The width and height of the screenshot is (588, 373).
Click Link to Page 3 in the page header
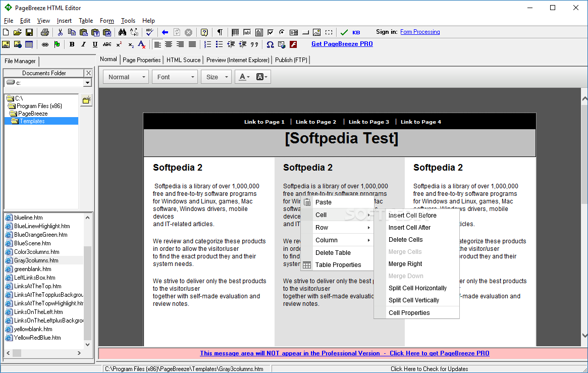368,122
